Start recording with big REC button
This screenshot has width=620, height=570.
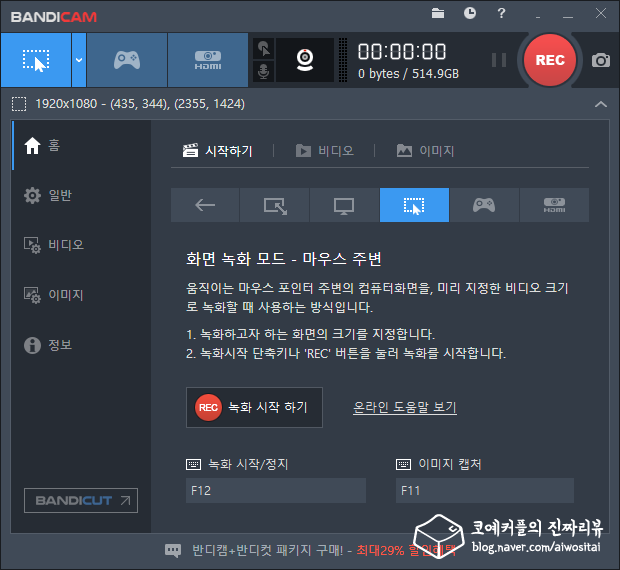click(550, 60)
